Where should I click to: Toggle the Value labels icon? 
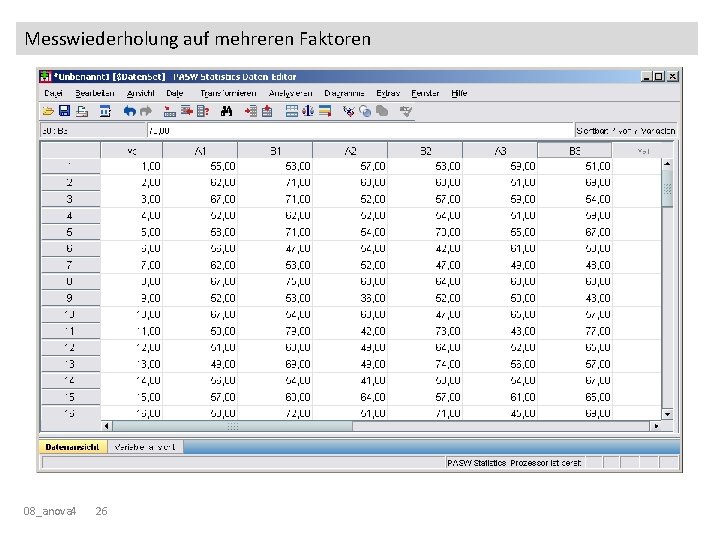pyautogui.click(x=349, y=111)
